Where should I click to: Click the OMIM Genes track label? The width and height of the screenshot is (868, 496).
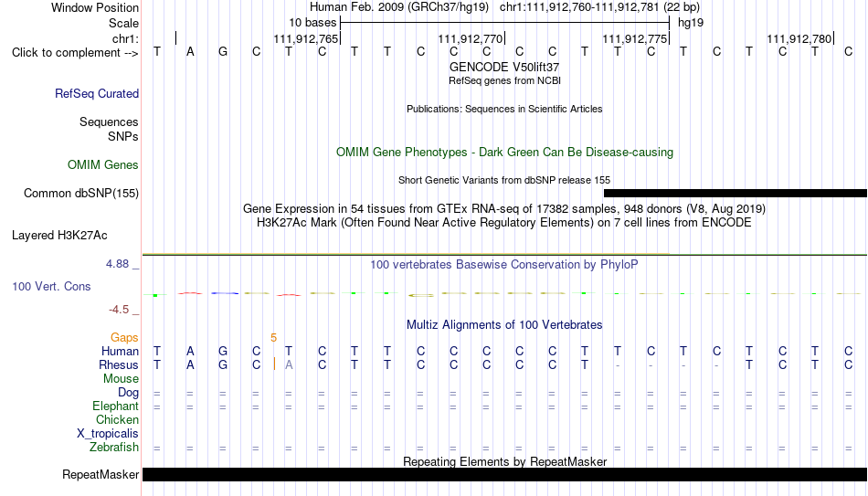(x=103, y=165)
